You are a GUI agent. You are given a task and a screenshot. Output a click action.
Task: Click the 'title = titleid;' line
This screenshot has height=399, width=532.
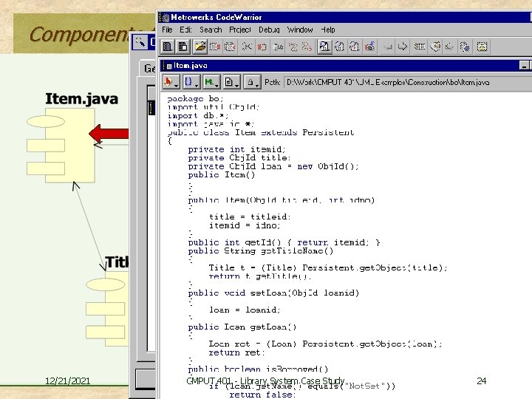click(x=250, y=216)
